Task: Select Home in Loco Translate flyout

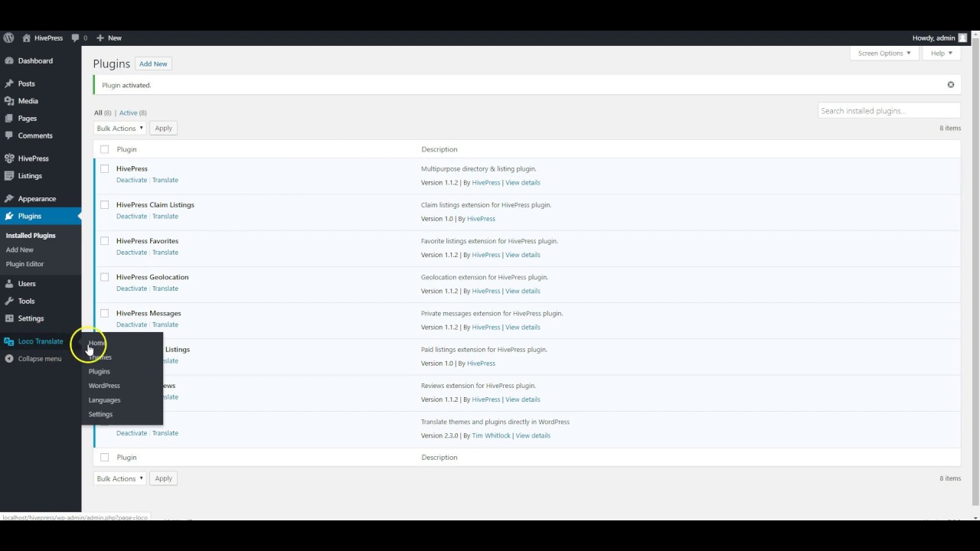Action: click(x=96, y=343)
